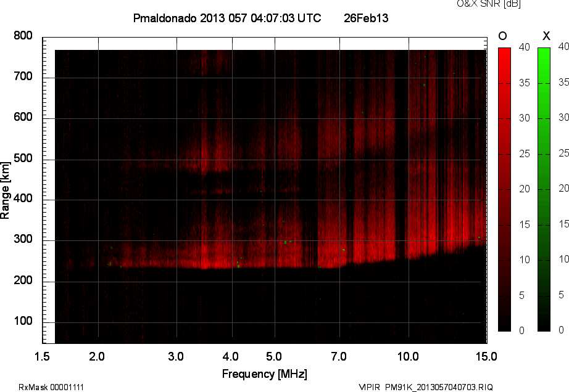569x392 pixels.
Task: Click the "VIPIR PM91K_2013057040703.RIQ" file name
Action: (426, 387)
